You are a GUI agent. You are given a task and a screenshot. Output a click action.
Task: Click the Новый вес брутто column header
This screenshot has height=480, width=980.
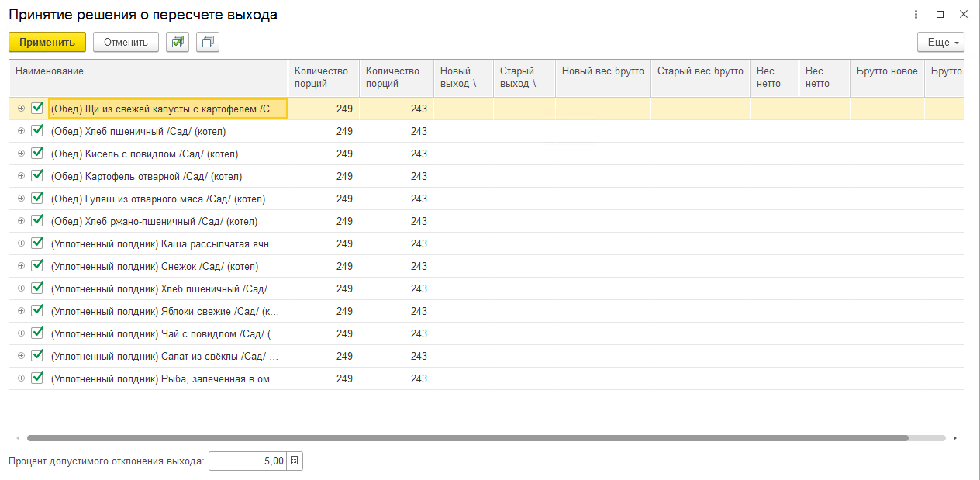(602, 71)
